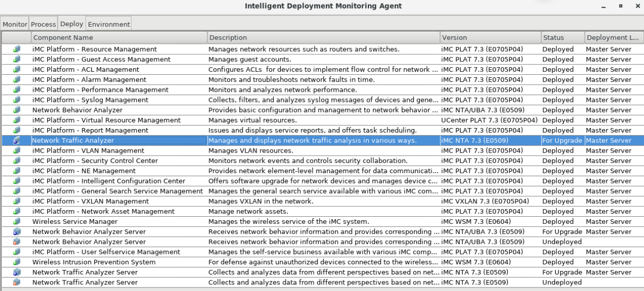644x291 pixels.
Task: Click version 'UCenter PLAT 7.3 (E0705P04)'
Action: click(489, 120)
